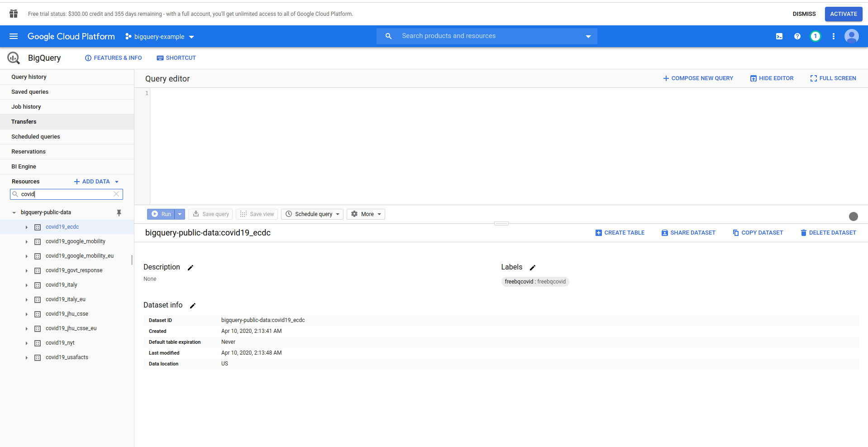This screenshot has height=447, width=868.
Task: Activate Cloud Shell terminal icon
Action: click(779, 36)
